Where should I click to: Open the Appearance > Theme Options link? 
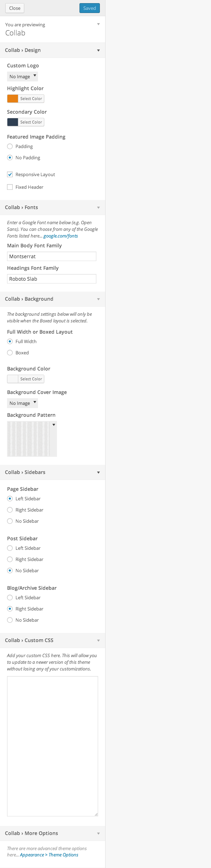(49, 855)
